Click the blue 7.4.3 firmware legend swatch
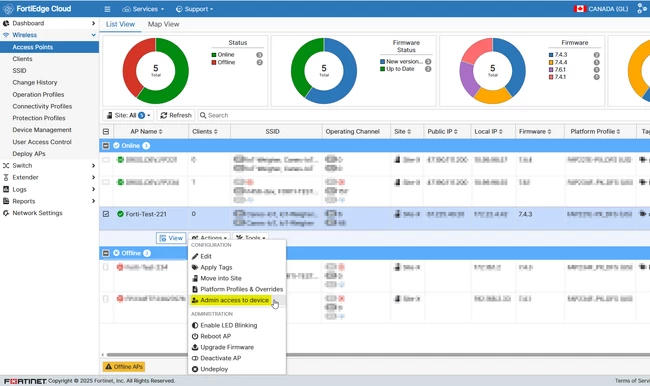The height and width of the screenshot is (386, 650). pyautogui.click(x=551, y=55)
